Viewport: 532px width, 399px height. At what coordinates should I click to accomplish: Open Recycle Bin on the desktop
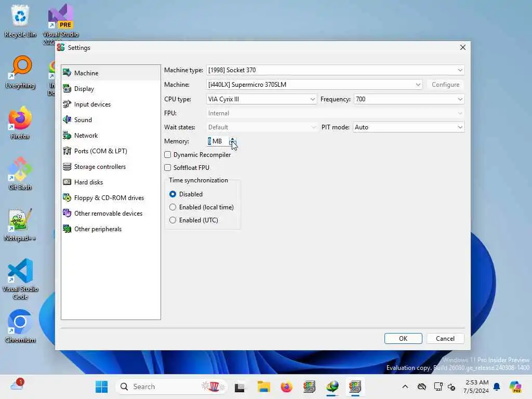(x=20, y=21)
